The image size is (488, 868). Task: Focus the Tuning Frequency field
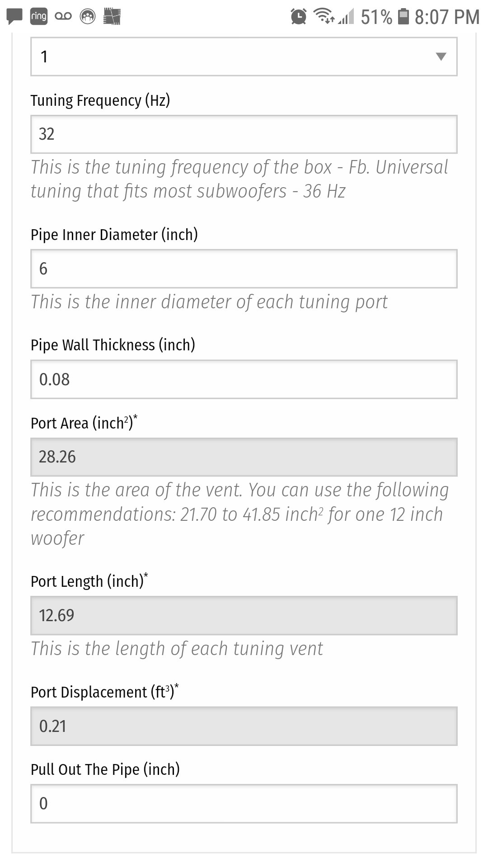pos(244,134)
